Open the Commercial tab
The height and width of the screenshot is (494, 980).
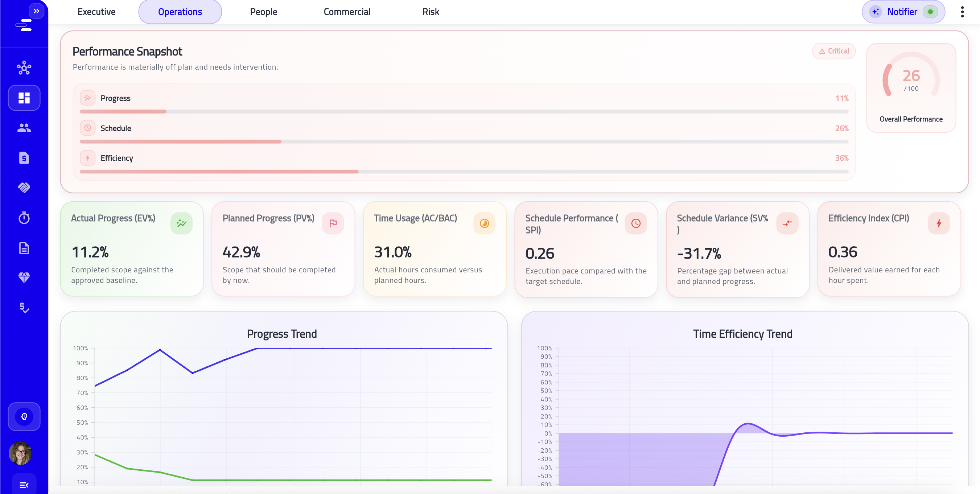(x=347, y=12)
